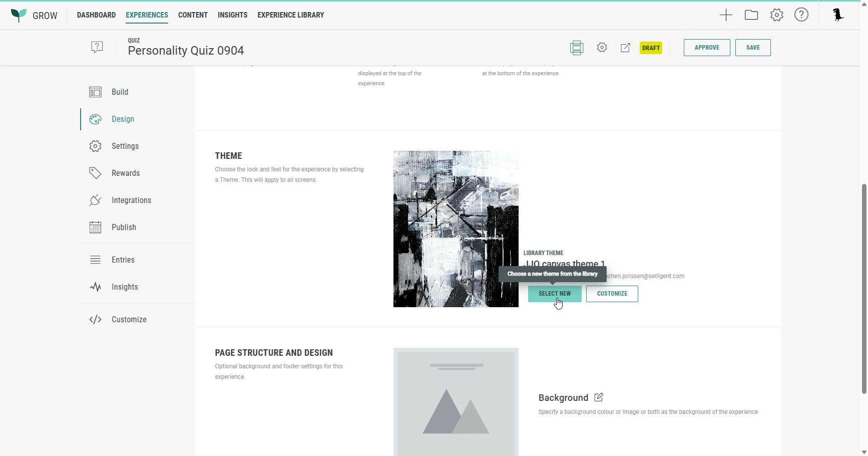The height and width of the screenshot is (456, 868).
Task: Click the print preview icon in header
Action: [x=577, y=48]
